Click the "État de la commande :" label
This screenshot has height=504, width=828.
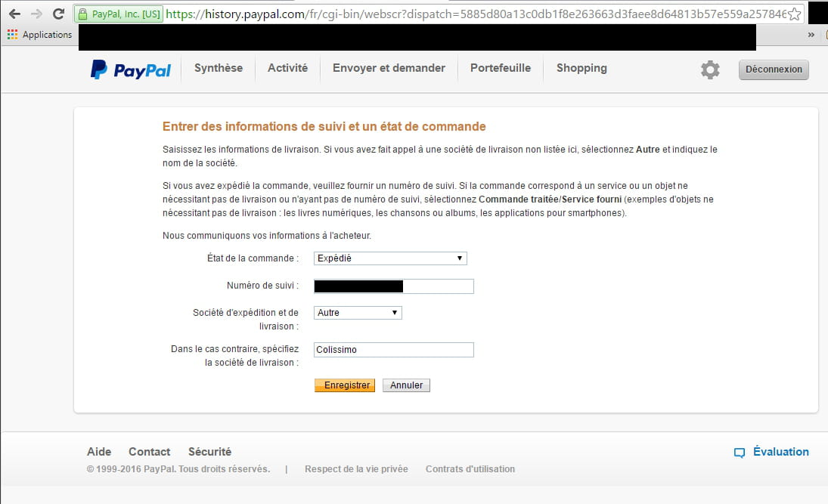click(253, 258)
